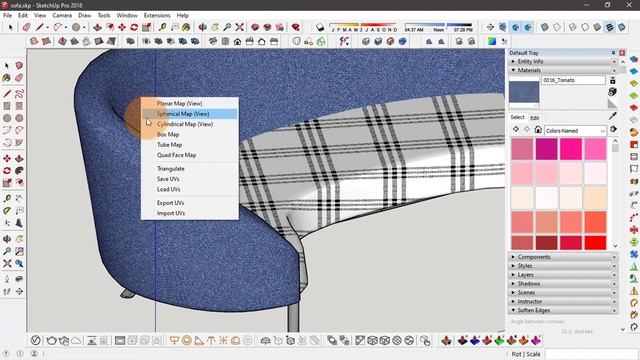Image resolution: width=640 pixels, height=360 pixels.
Task: Open the 3D Warehouse icon in top toolbar
Action: tap(255, 27)
